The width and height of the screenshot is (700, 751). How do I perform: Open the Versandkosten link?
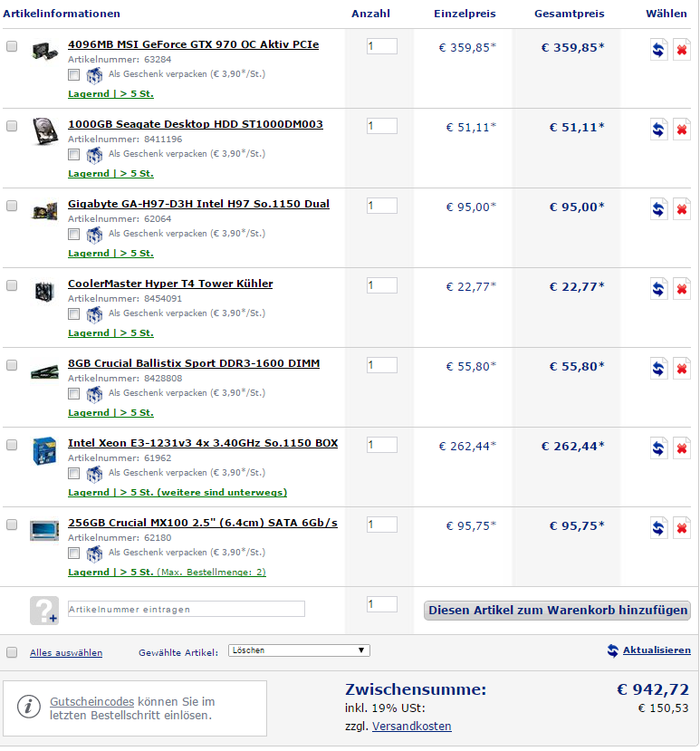pyautogui.click(x=412, y=727)
